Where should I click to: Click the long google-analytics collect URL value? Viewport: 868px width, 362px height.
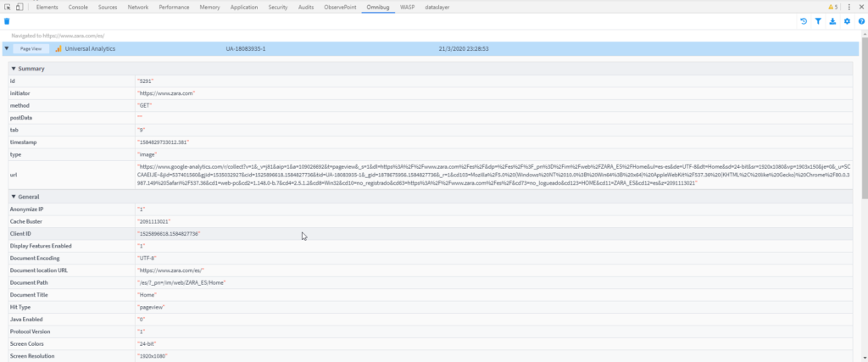(x=494, y=175)
